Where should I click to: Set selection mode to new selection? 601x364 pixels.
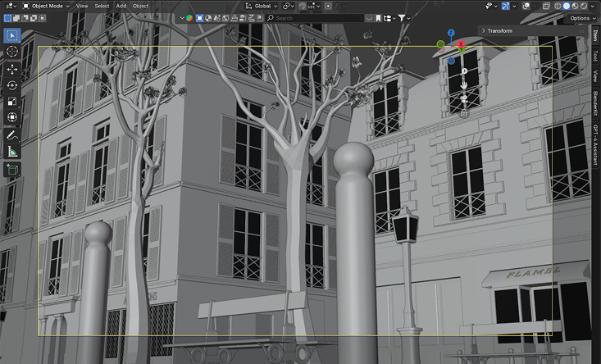point(7,18)
